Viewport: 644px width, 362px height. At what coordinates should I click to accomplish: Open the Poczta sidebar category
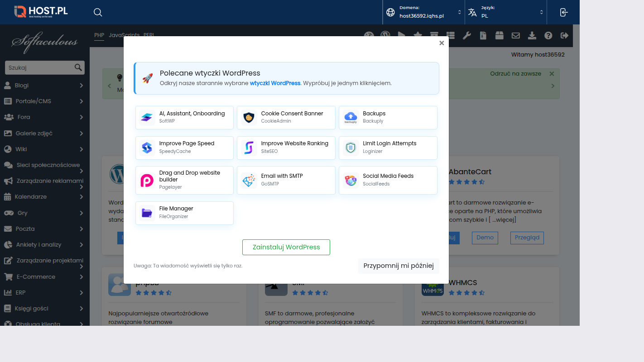pos(45,229)
